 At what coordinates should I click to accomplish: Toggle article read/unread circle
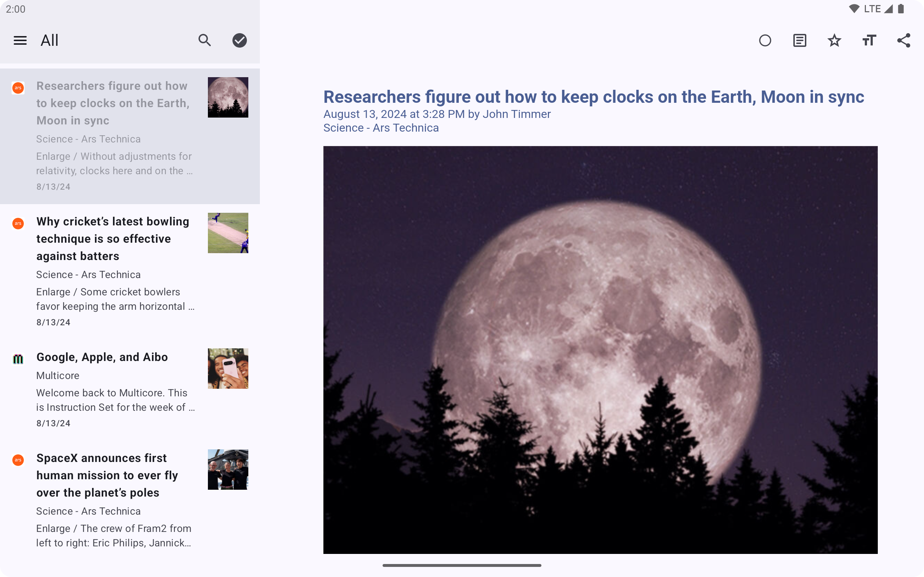coord(765,40)
